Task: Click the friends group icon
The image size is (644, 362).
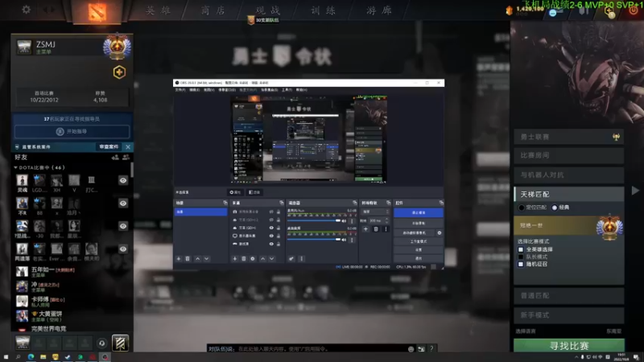Action: coord(126,157)
